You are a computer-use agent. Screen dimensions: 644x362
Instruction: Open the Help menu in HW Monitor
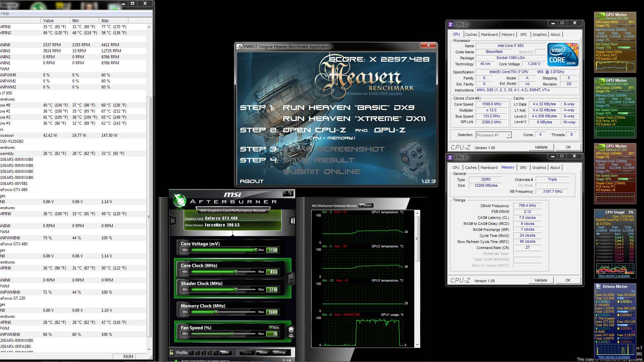click(x=5, y=13)
